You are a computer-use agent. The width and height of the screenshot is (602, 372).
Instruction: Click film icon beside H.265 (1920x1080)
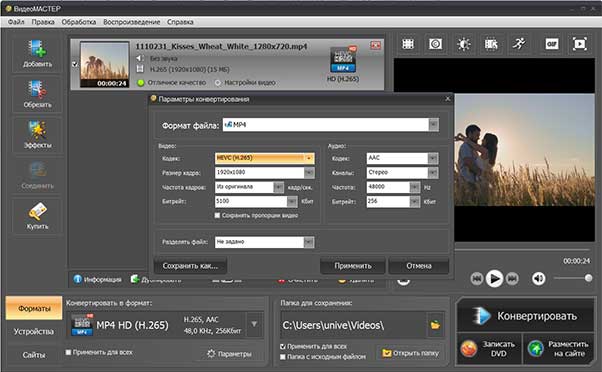click(x=140, y=69)
